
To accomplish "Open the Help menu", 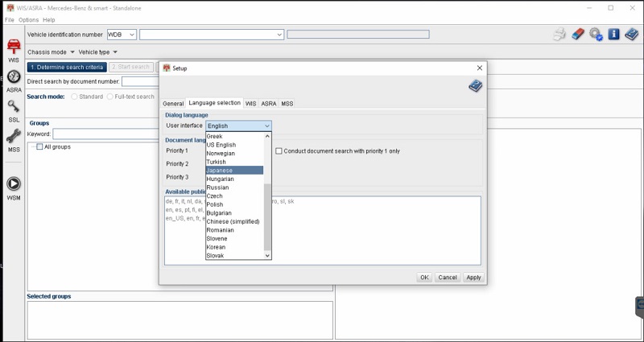I will click(49, 19).
